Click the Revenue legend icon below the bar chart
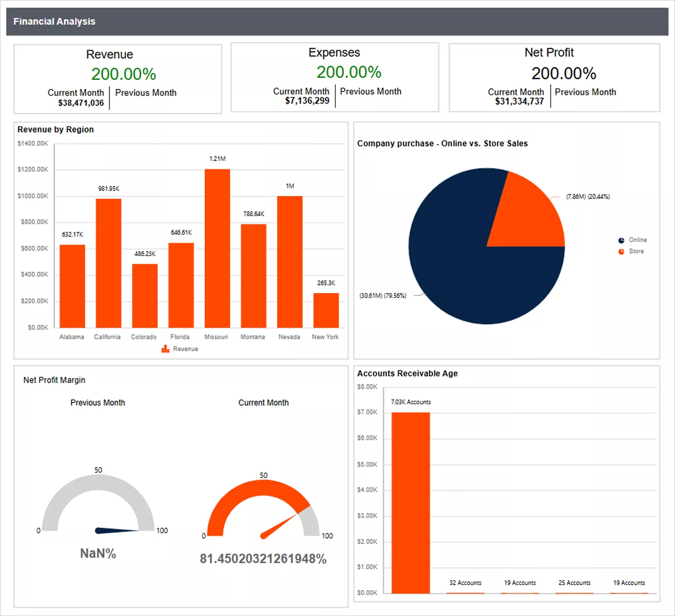This screenshot has width=675, height=616. click(165, 348)
